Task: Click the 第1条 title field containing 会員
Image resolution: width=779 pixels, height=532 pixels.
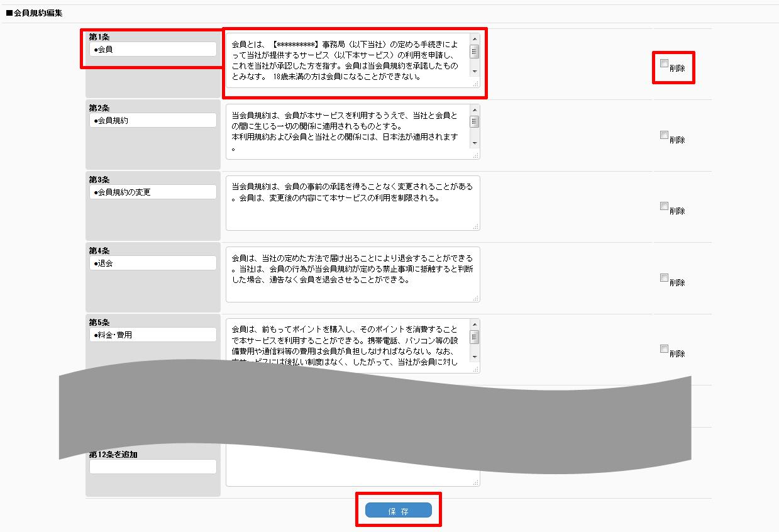Action: pos(153,49)
